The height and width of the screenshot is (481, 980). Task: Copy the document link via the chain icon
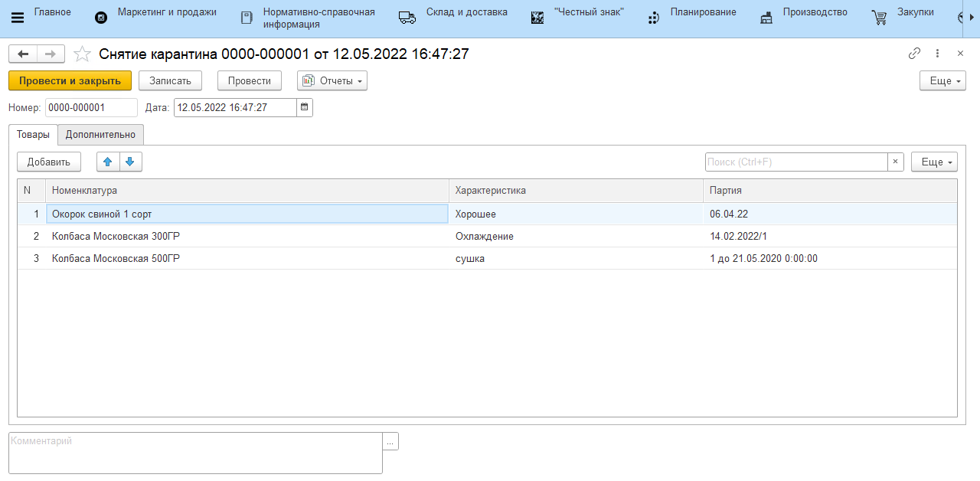click(x=914, y=54)
